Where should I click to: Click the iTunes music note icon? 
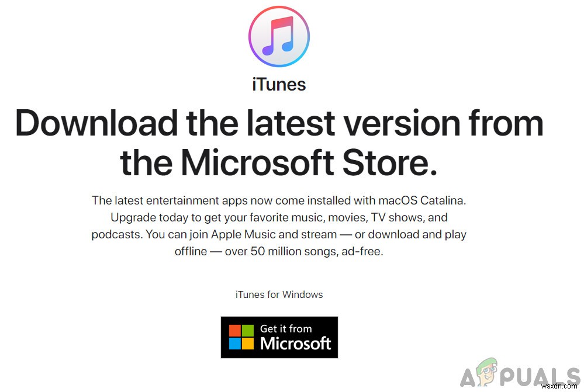279,36
